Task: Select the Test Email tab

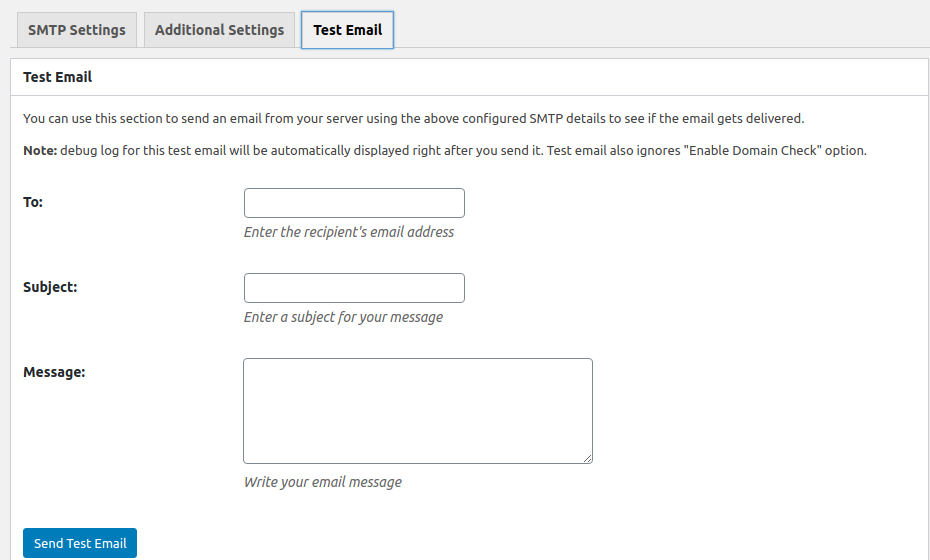Action: coord(347,30)
